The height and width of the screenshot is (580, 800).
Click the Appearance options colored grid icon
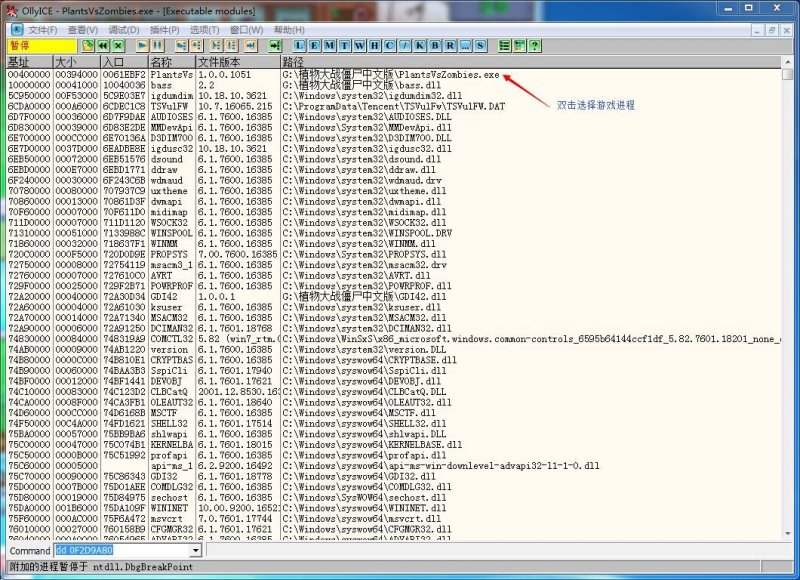[519, 46]
